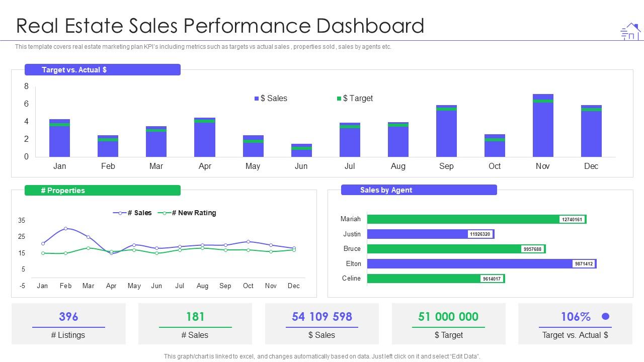
Task: Click the February peak point on # Sales line
Action: [65, 229]
